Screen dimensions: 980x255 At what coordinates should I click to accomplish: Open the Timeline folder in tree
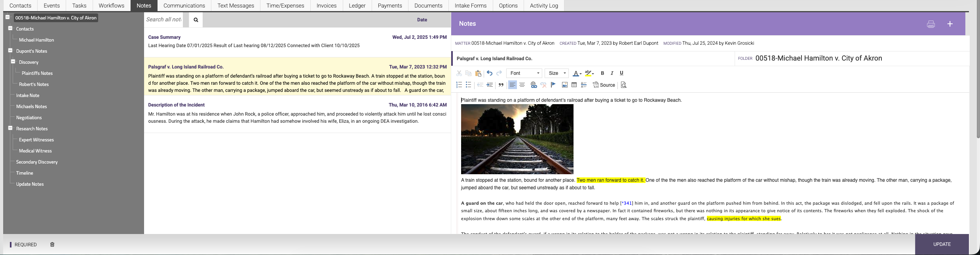25,173
